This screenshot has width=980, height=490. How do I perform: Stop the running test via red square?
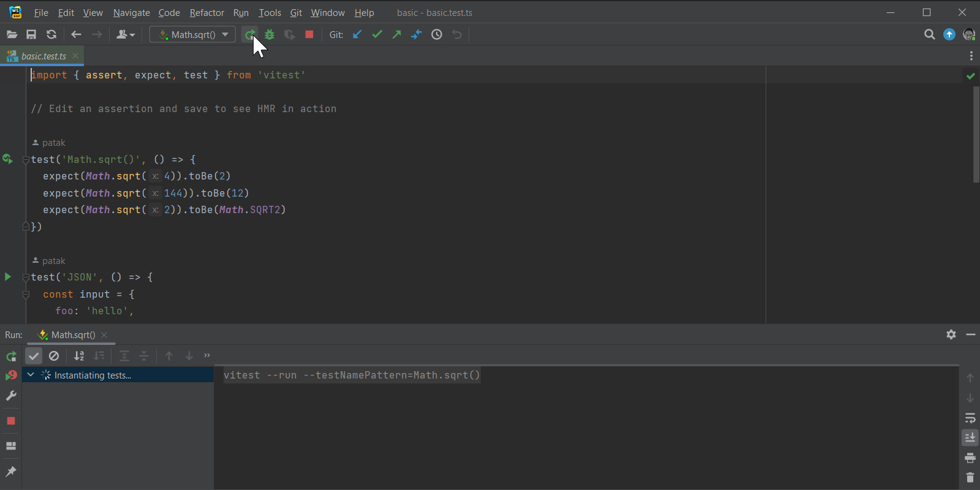click(309, 35)
